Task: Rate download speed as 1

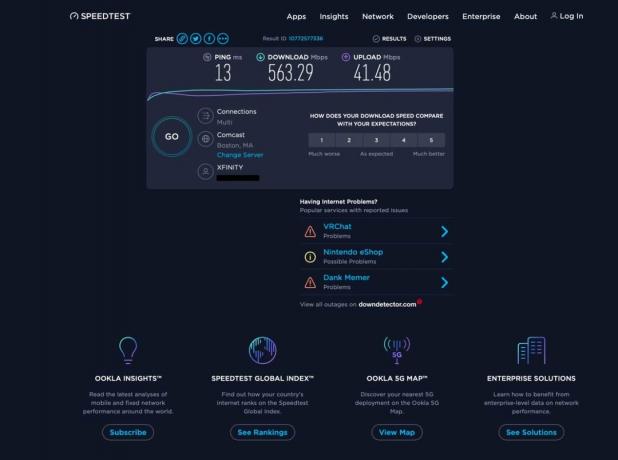Action: click(322, 140)
